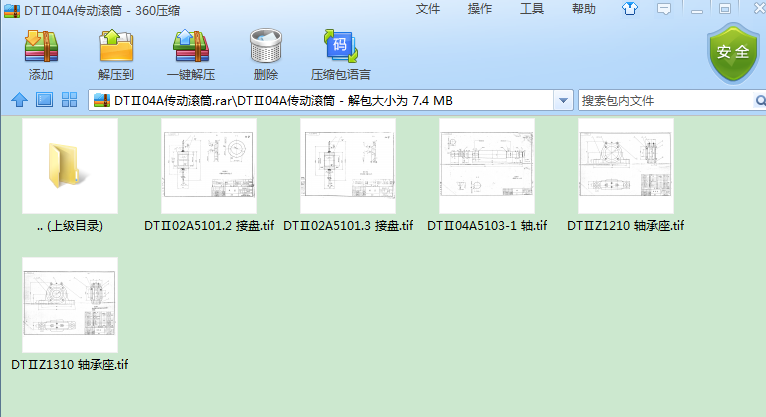
Task: Click the file name 'DTⅡZ1310 轴承座.tif'
Action: [70, 365]
